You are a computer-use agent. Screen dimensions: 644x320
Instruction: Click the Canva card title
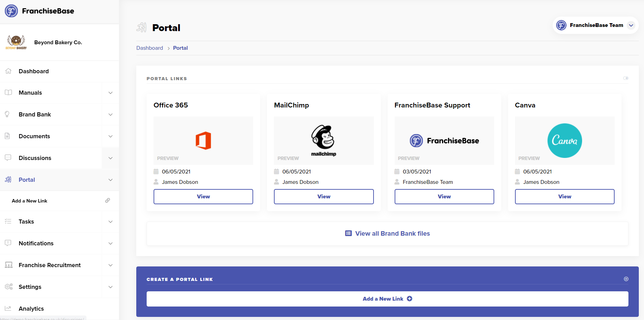click(525, 105)
